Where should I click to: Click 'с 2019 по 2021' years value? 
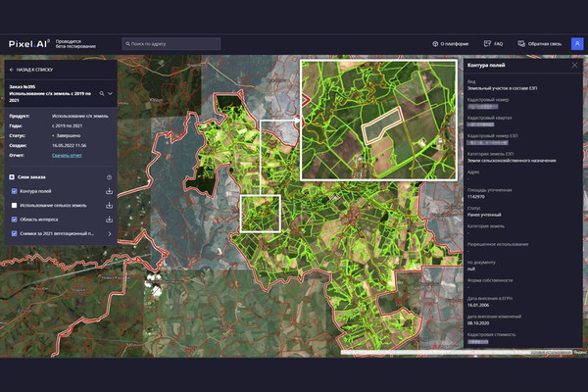(x=67, y=126)
